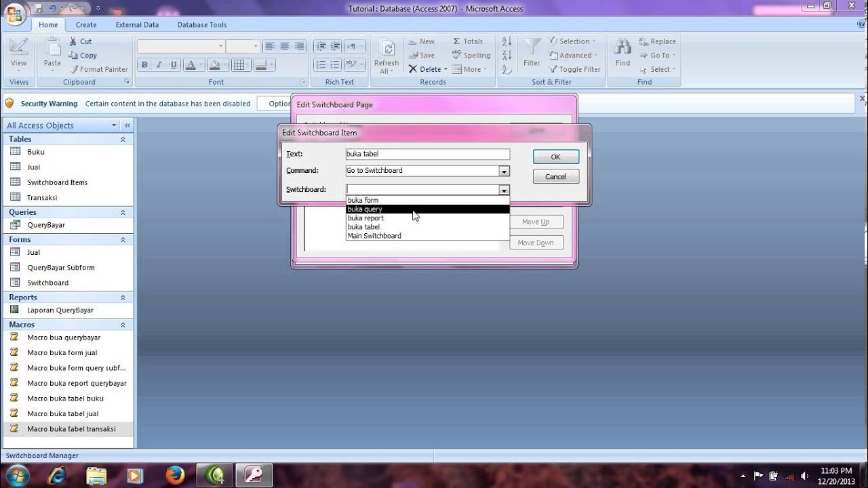The height and width of the screenshot is (488, 868).
Task: Open the Command dropdown arrow
Action: point(504,171)
